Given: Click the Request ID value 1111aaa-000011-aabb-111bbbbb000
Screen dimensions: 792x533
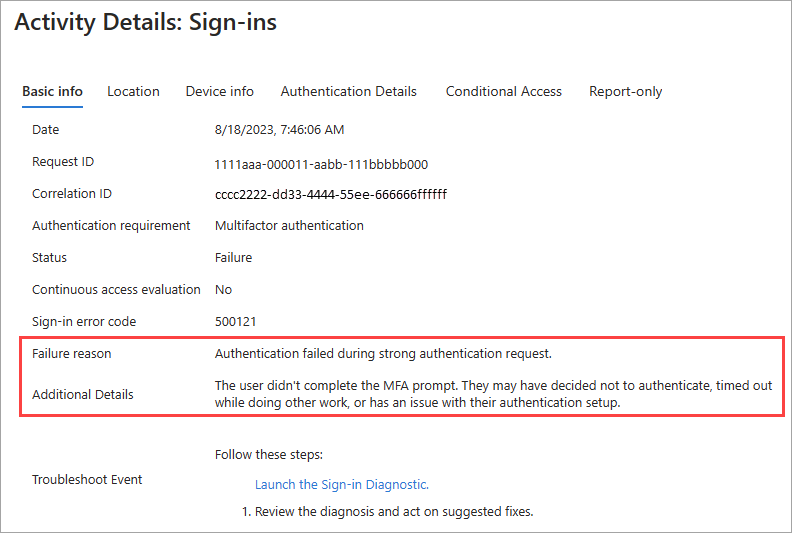Looking at the screenshot, I should [321, 163].
